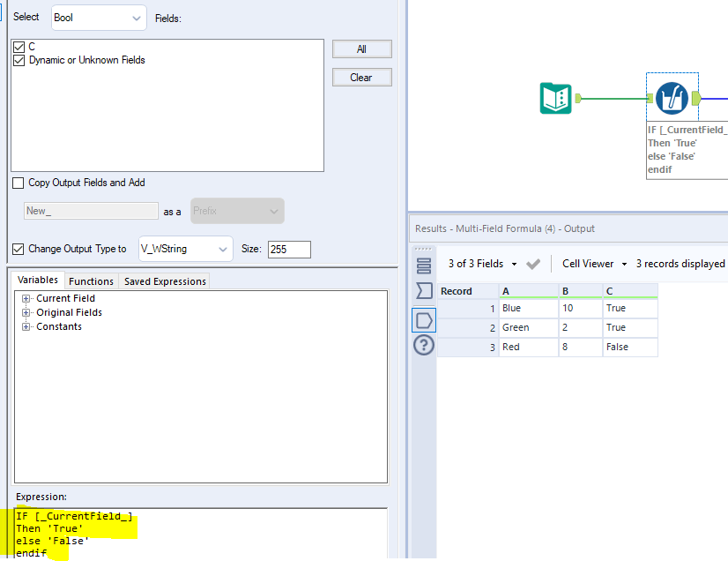The width and height of the screenshot is (728, 561).
Task: Open the Bool field type dropdown
Action: [x=99, y=18]
